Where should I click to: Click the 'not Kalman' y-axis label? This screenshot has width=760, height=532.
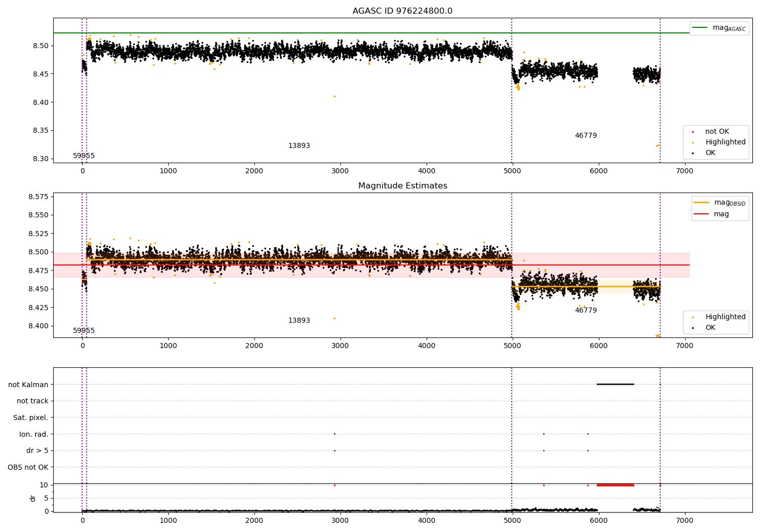click(x=28, y=385)
